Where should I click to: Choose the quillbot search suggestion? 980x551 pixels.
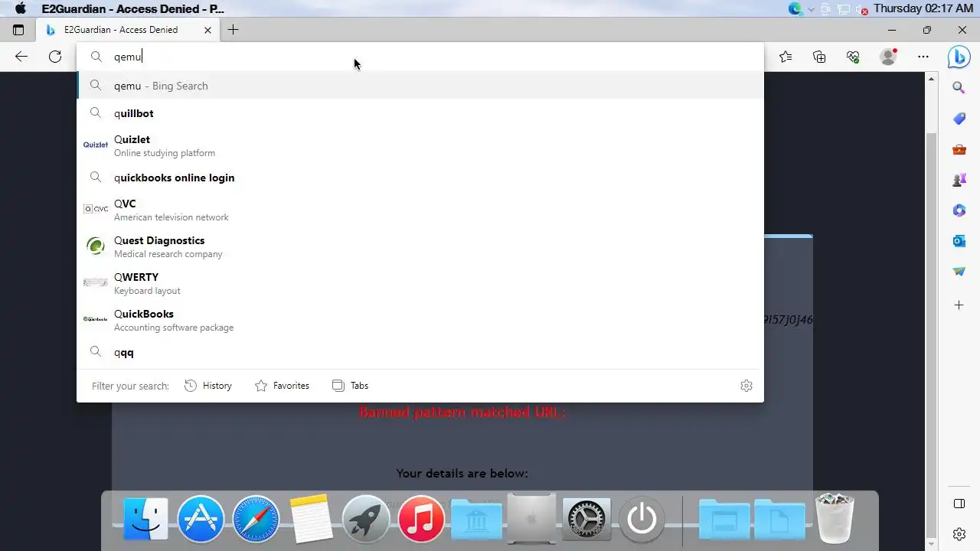click(420, 113)
